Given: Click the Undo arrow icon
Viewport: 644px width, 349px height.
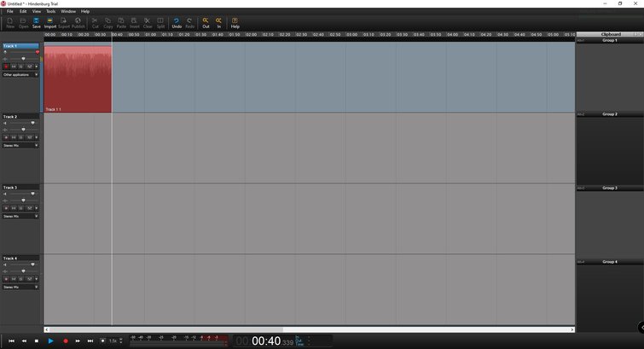Looking at the screenshot, I should coord(177,21).
